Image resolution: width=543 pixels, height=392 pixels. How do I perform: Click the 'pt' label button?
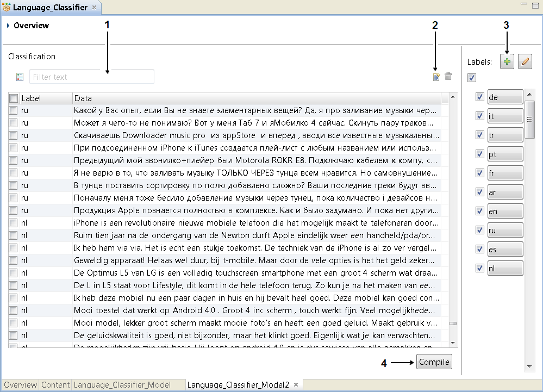[505, 154]
